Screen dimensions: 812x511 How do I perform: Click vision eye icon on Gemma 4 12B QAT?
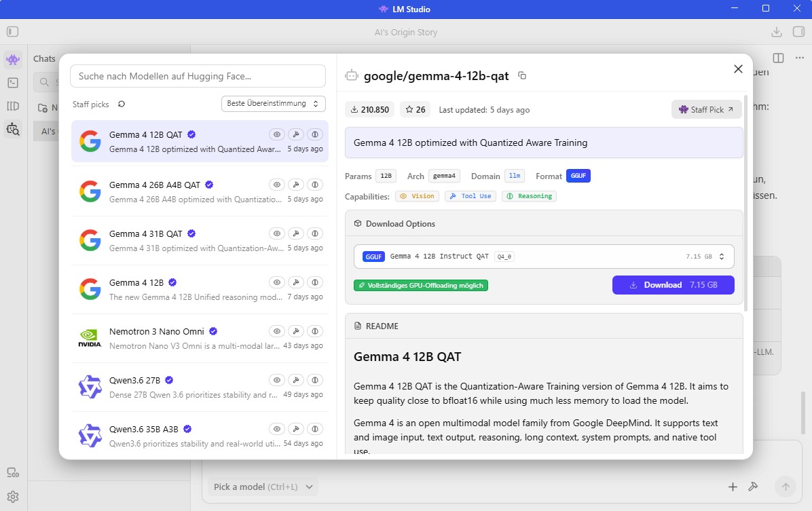[277, 134]
